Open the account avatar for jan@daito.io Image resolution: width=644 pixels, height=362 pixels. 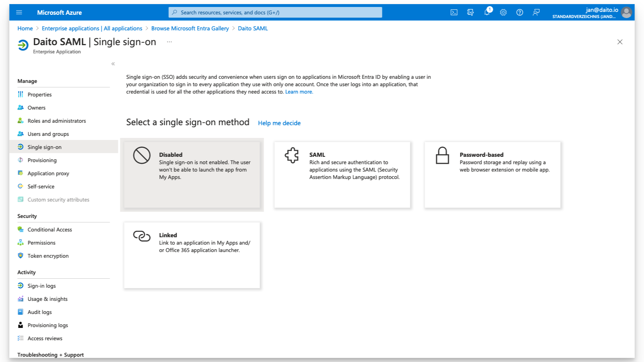[626, 12]
